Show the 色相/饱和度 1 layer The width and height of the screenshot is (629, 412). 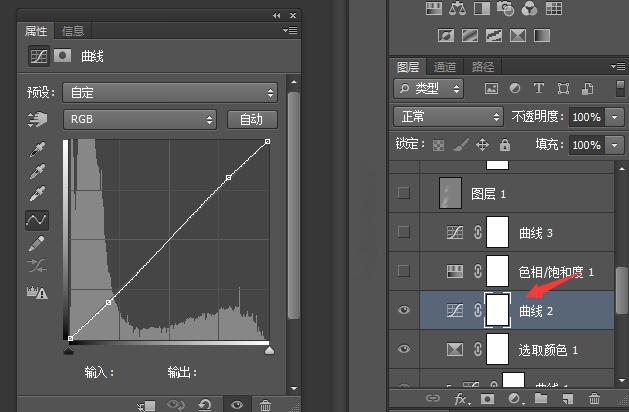tap(404, 271)
